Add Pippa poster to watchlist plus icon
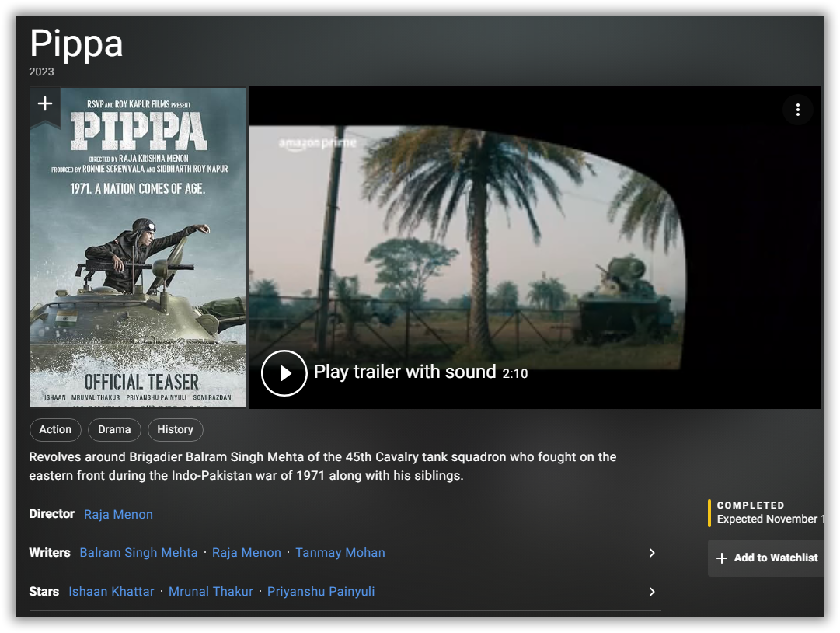 (45, 103)
